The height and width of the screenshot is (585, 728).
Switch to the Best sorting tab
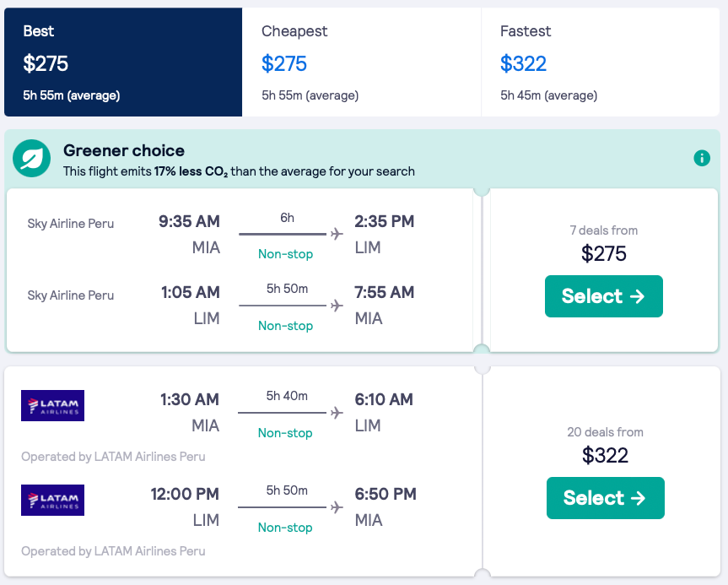point(123,62)
